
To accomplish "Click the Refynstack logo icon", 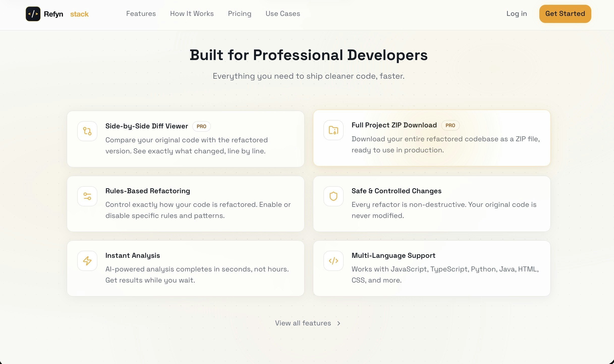I will (x=33, y=14).
